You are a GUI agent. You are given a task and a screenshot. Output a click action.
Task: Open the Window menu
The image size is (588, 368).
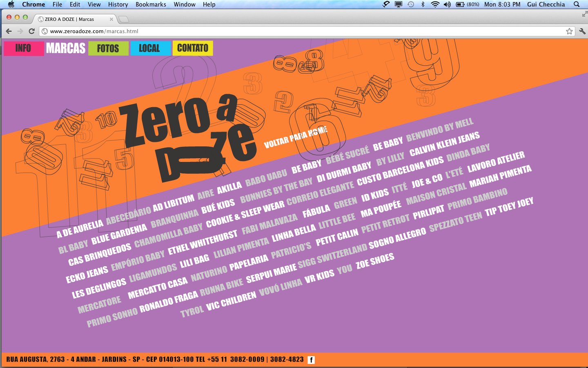click(185, 4)
